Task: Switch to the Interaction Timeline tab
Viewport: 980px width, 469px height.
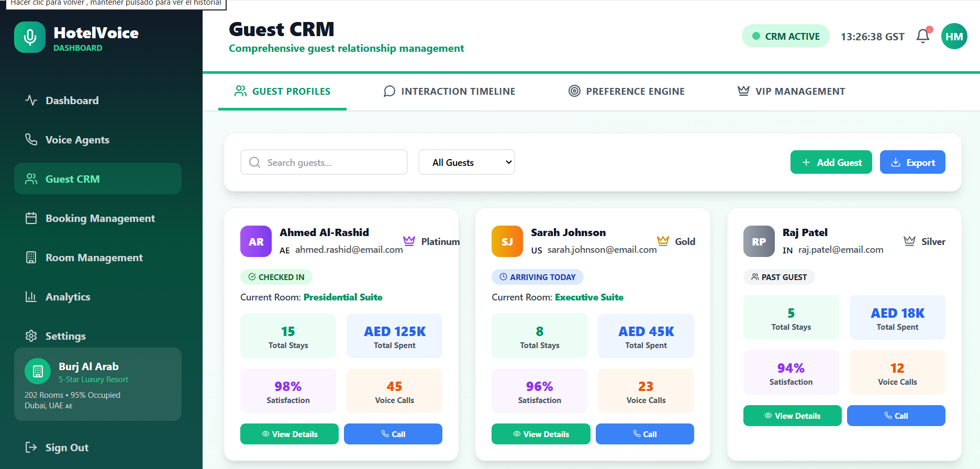Action: point(449,92)
